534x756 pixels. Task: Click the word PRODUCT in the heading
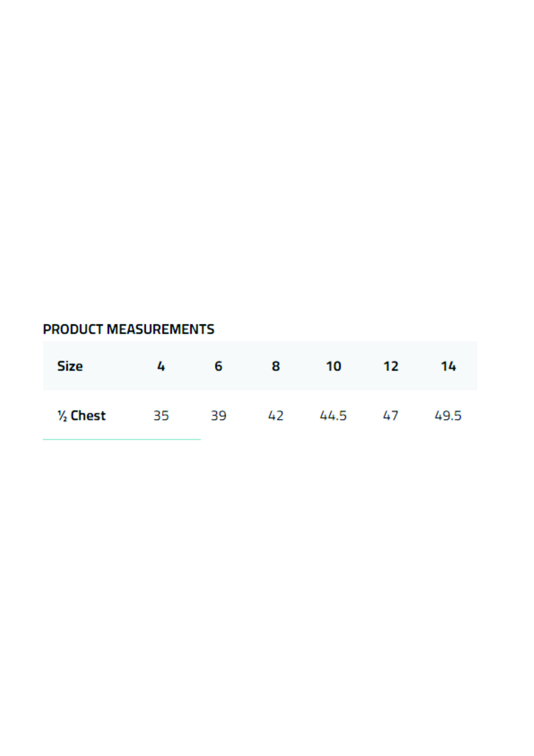pos(73,329)
